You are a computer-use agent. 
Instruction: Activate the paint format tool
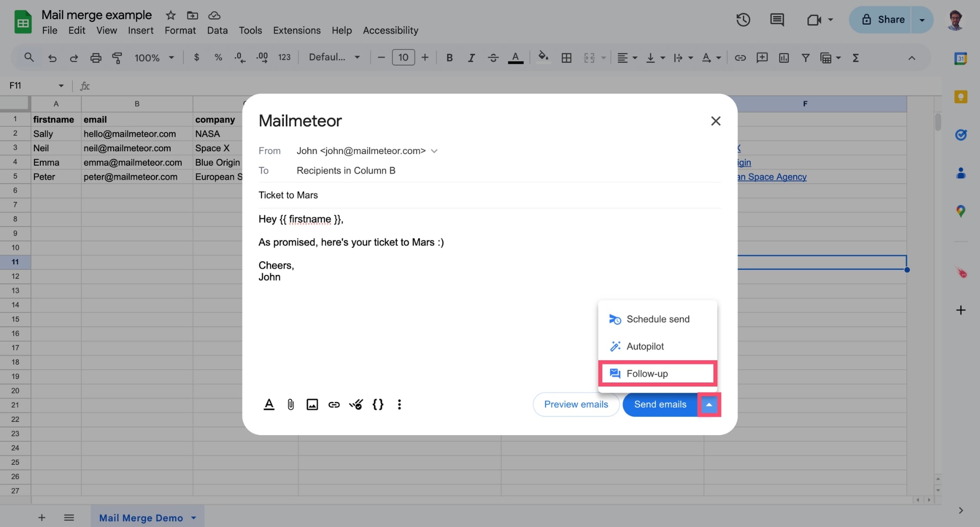[117, 58]
